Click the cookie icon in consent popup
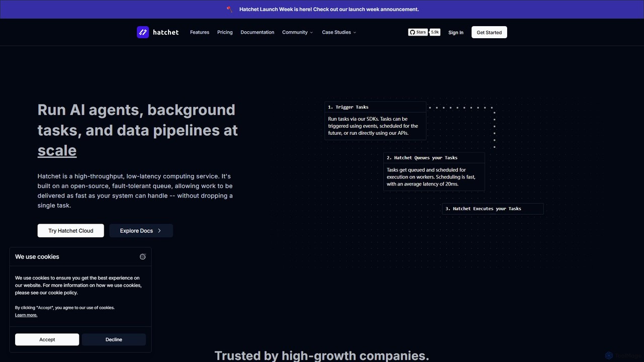This screenshot has height=362, width=644. coord(143,257)
